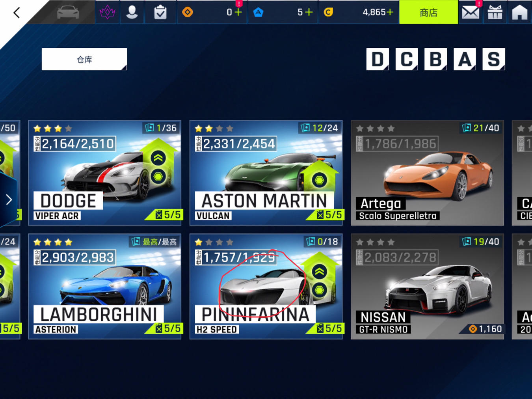This screenshot has height=399, width=532.
Task: Select the Lamborghini Asterion card
Action: 105,286
